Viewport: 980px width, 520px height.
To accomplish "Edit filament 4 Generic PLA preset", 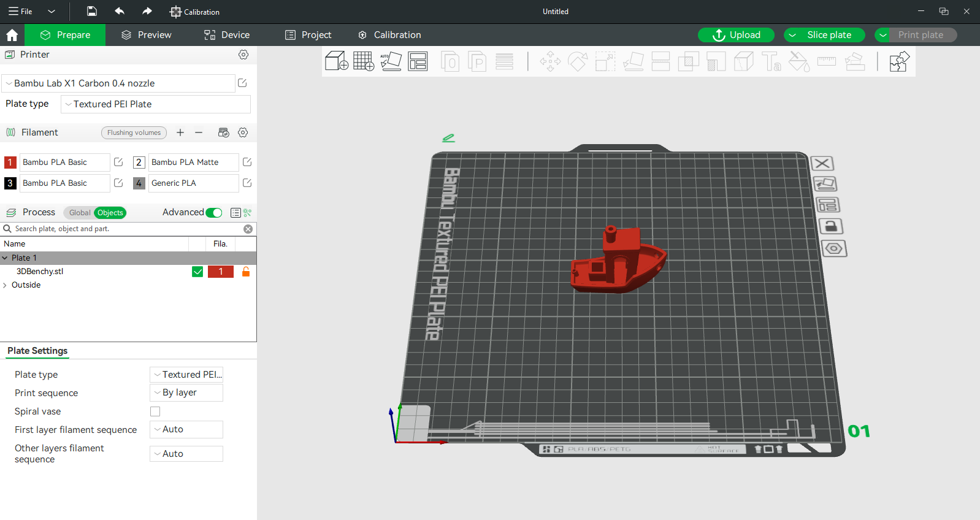I will pyautogui.click(x=247, y=183).
